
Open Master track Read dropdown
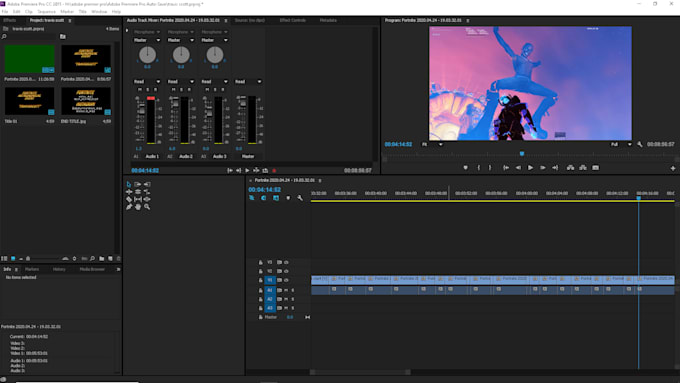point(248,82)
